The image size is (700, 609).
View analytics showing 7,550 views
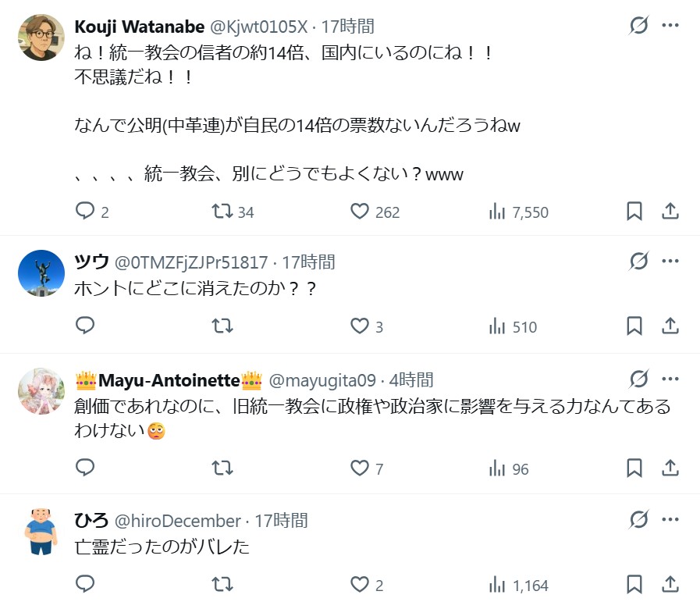pyautogui.click(x=495, y=211)
